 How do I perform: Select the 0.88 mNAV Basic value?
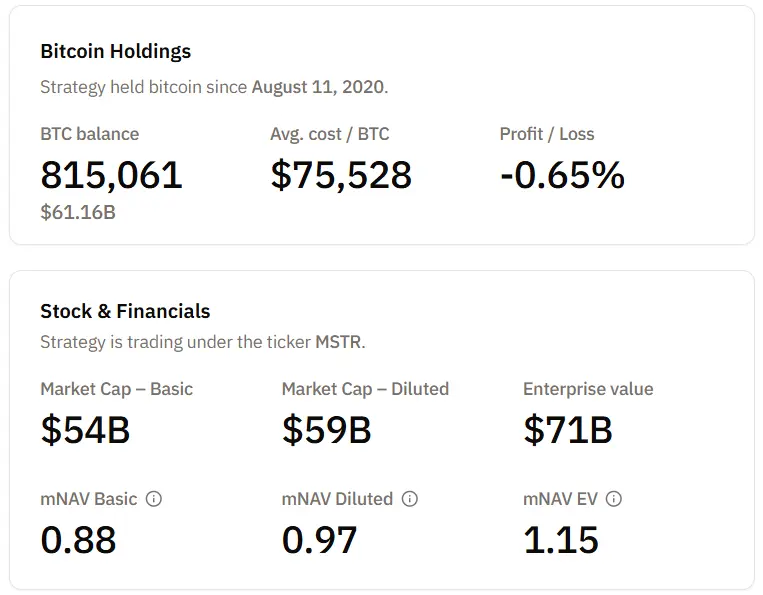(78, 540)
